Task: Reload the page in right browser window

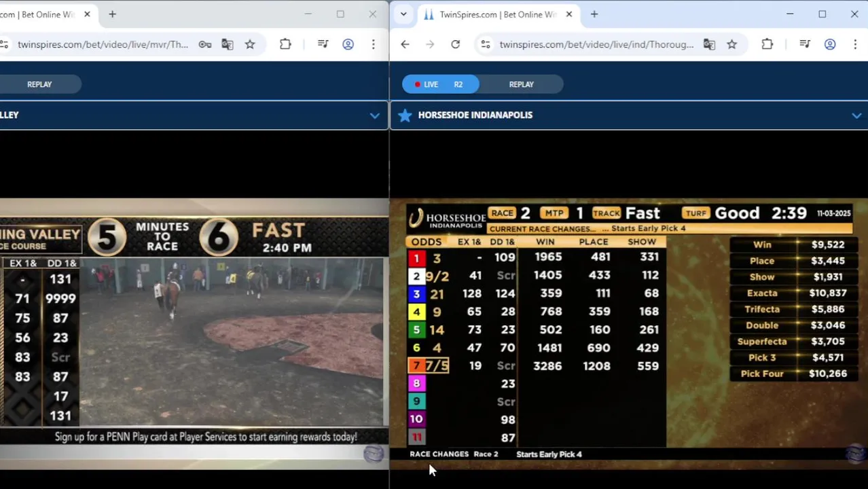Action: tap(455, 44)
